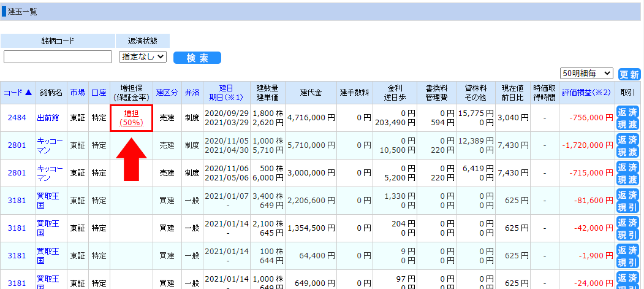Open the 増担 (50%) link for 出前館
Viewport: 644px width, 289px height.
coord(131,118)
